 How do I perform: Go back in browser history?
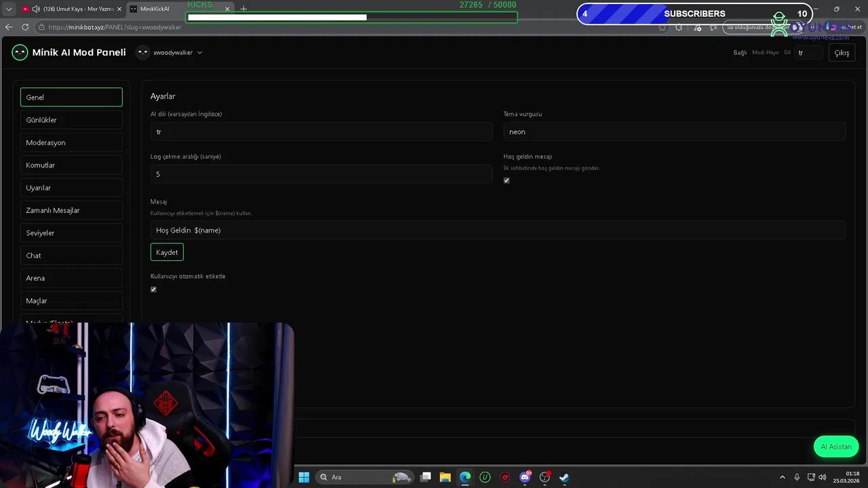pyautogui.click(x=9, y=27)
